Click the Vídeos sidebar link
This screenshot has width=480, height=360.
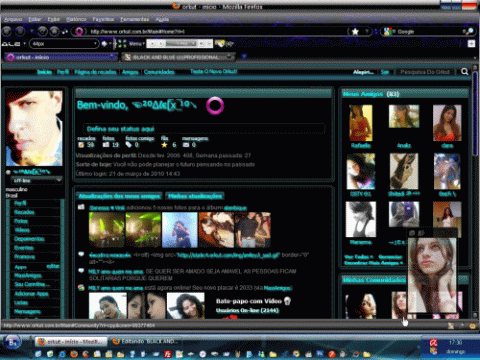[22, 230]
